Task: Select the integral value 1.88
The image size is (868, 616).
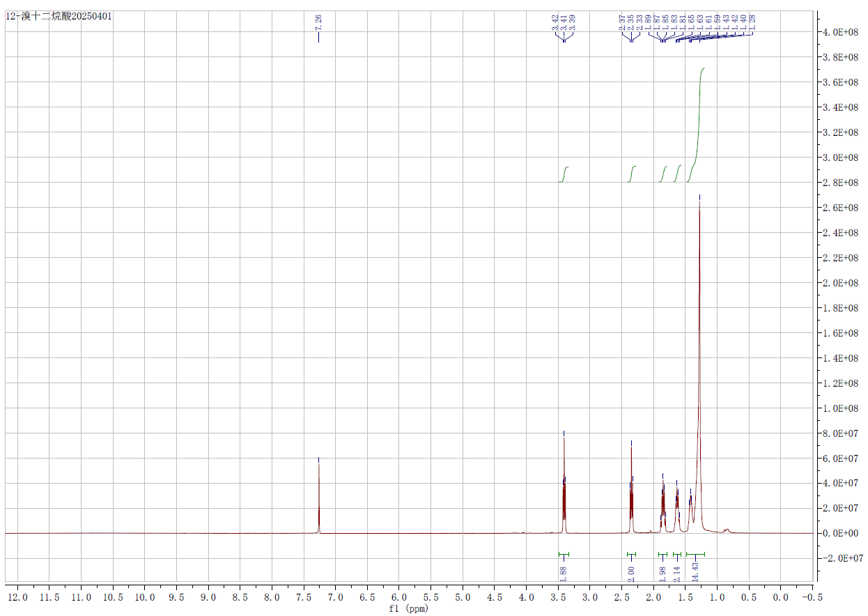Action: [x=564, y=573]
